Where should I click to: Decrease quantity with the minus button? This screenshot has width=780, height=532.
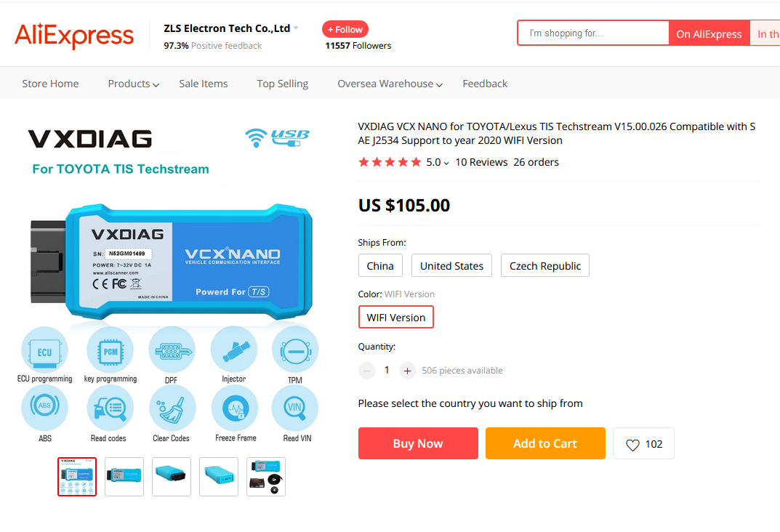point(367,371)
